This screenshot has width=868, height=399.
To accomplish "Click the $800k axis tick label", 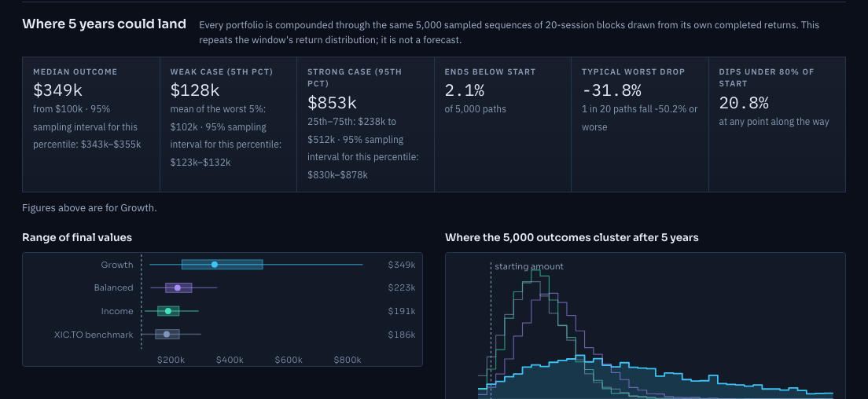I will 347,360.
